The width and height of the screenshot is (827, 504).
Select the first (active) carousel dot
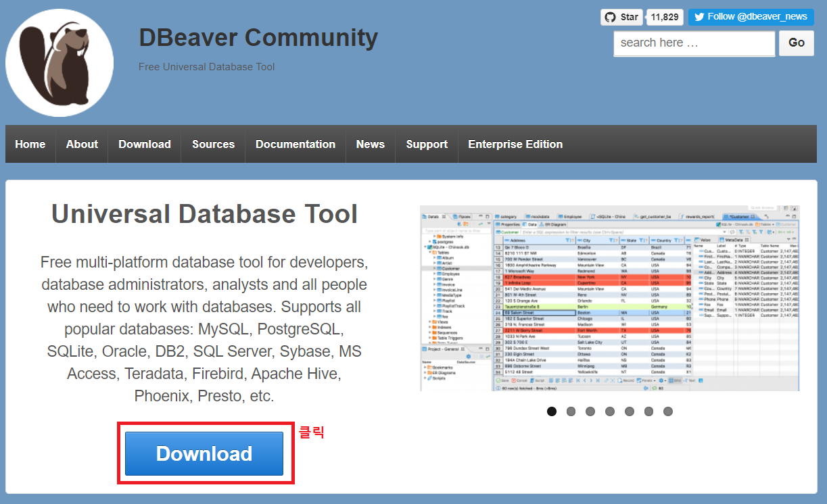tap(552, 411)
